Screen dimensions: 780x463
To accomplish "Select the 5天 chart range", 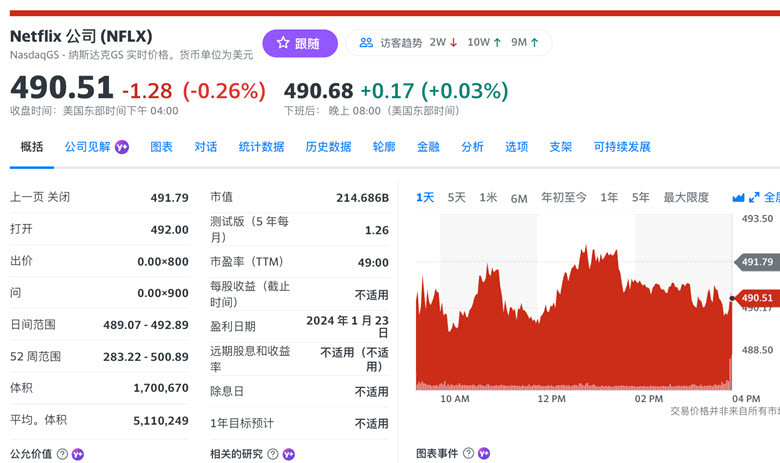I will point(457,198).
